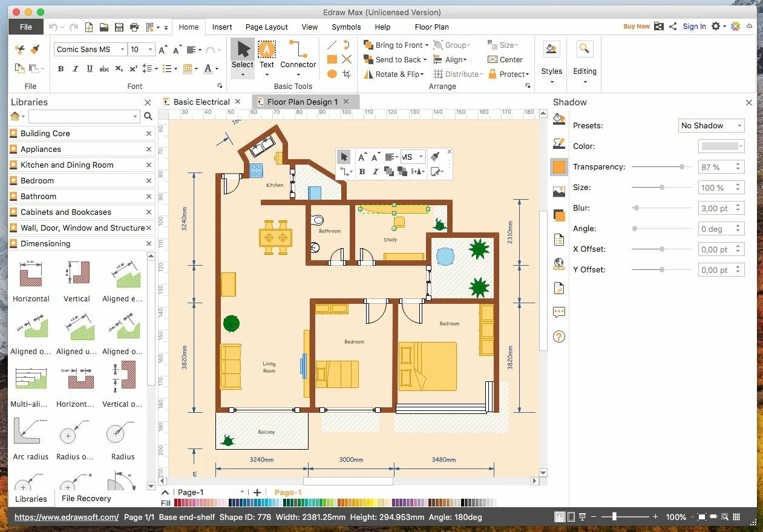This screenshot has height=532, width=763.
Task: Undo the last action
Action: (53, 27)
